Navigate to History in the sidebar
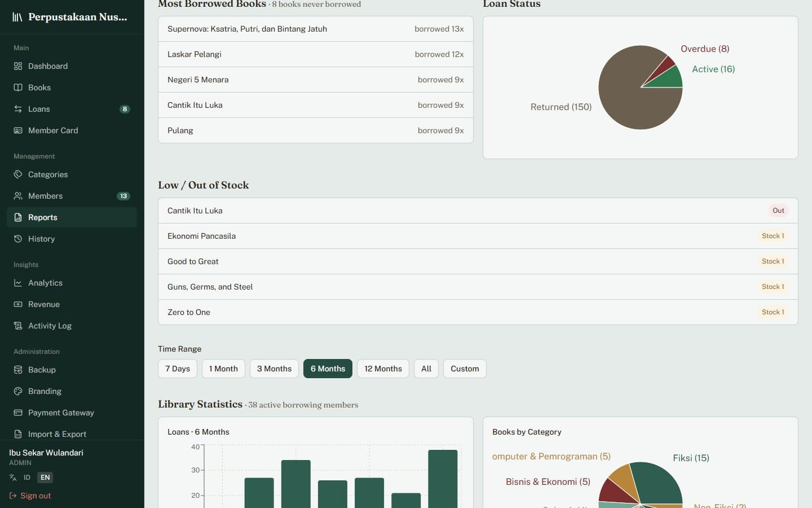 tap(72, 239)
